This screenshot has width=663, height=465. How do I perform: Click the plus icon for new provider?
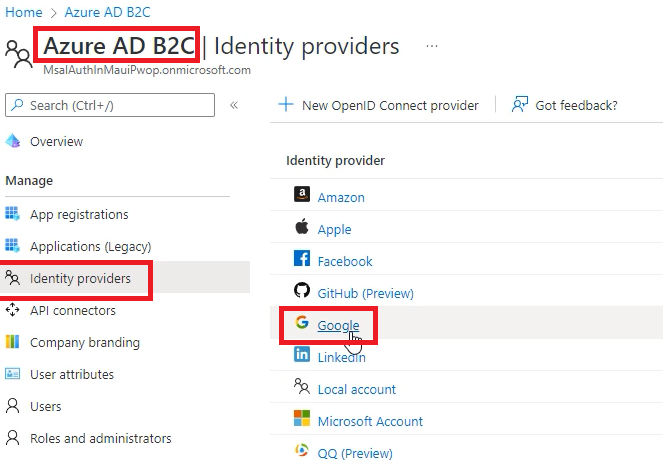(x=286, y=104)
